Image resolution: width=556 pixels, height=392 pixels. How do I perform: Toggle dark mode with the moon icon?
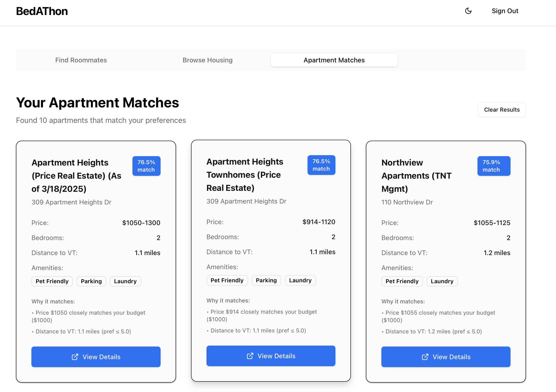point(468,11)
